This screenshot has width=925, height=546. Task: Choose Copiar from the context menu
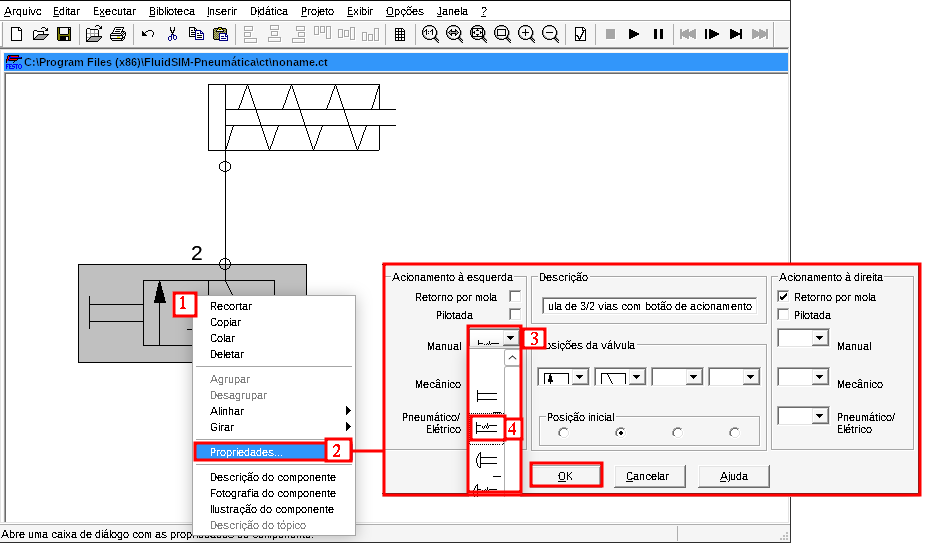[225, 322]
